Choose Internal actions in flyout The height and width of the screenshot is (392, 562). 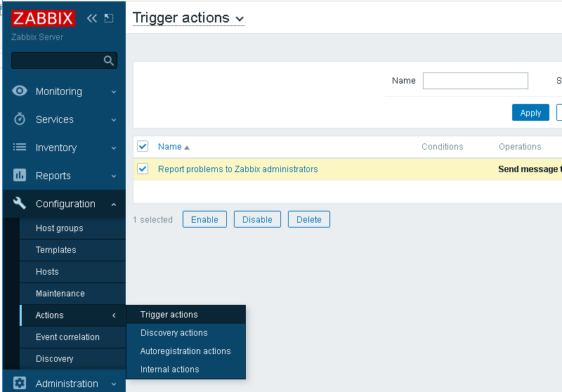click(186, 370)
